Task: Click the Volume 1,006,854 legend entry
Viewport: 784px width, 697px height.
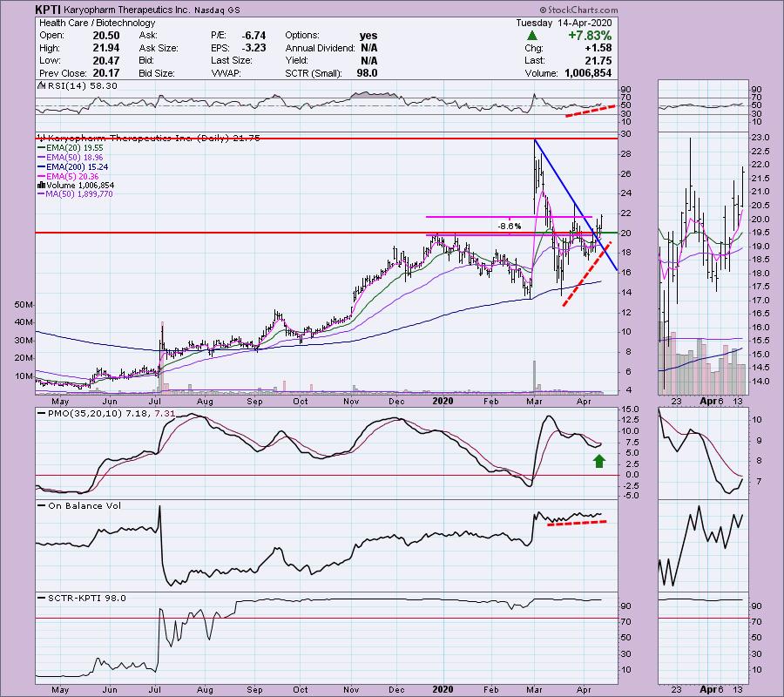Action: pyautogui.click(x=76, y=185)
